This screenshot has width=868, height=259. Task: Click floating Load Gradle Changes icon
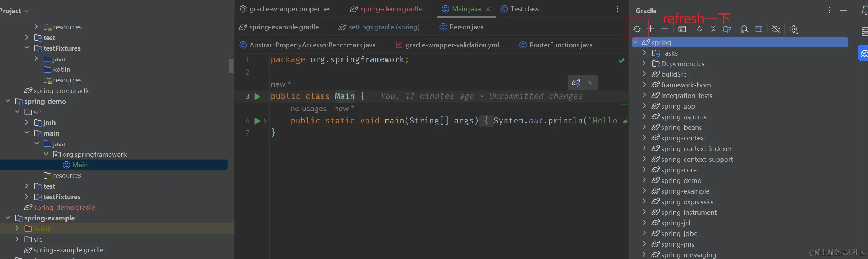click(x=576, y=82)
